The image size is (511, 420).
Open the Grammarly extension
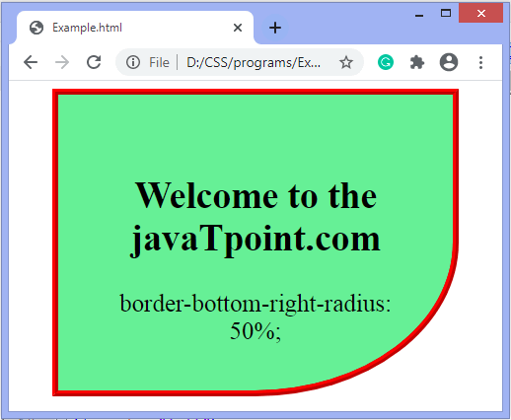[386, 62]
